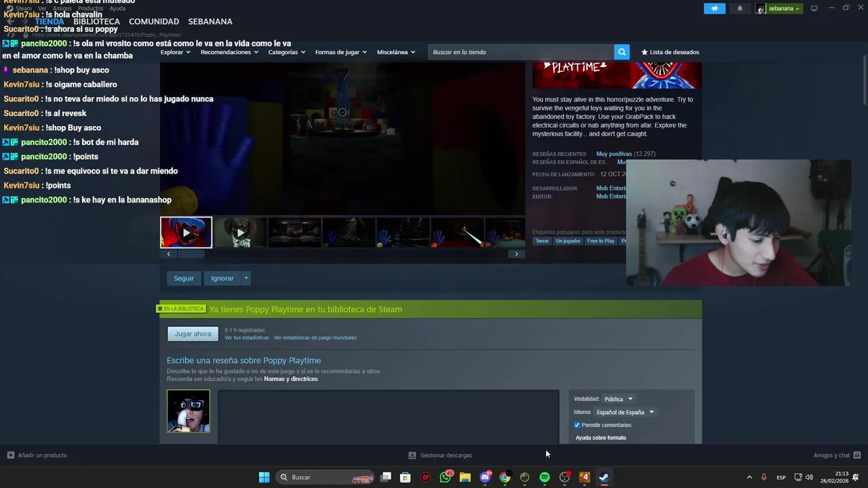Click the plus icon beside Añadir un producto
The height and width of the screenshot is (488, 868).
click(x=10, y=455)
